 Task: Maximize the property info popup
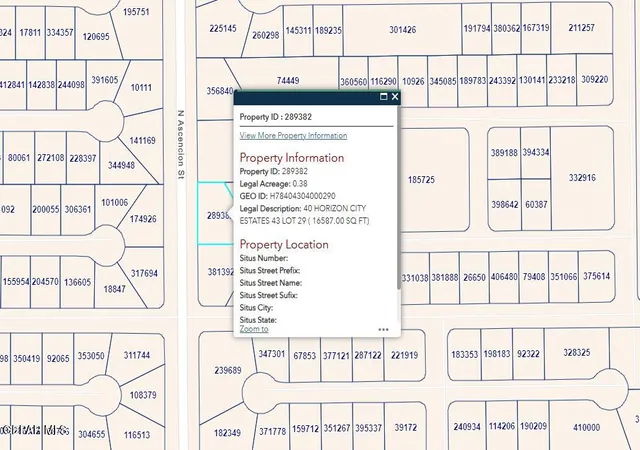(383, 97)
